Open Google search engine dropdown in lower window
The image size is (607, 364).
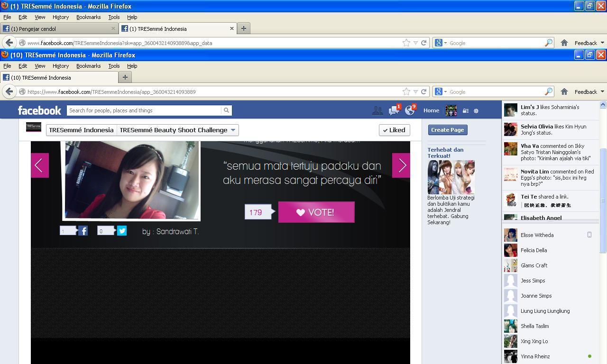pyautogui.click(x=441, y=91)
